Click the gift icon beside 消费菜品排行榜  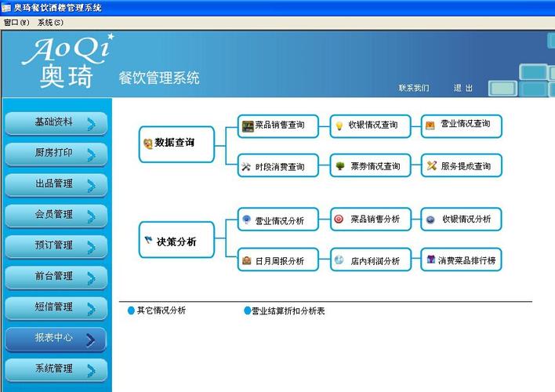tap(430, 260)
